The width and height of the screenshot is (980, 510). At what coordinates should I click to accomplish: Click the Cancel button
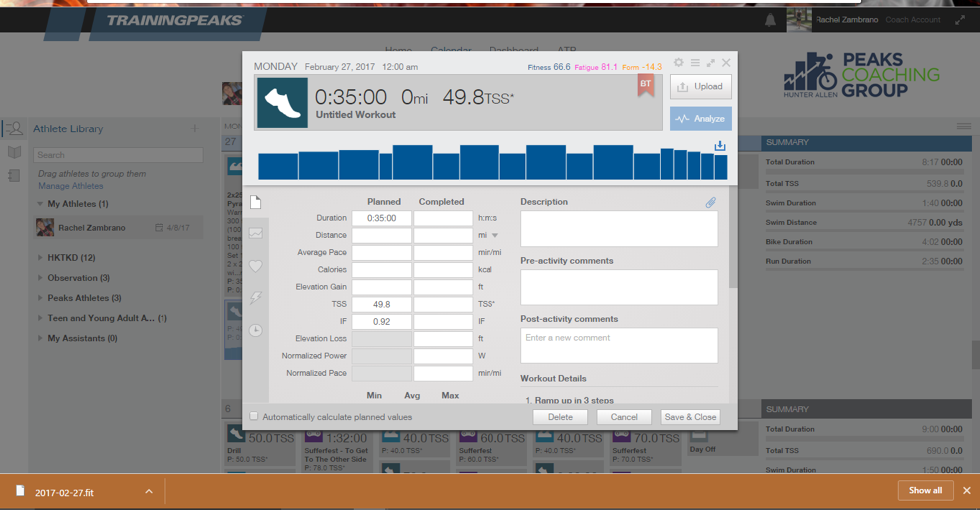(624, 417)
